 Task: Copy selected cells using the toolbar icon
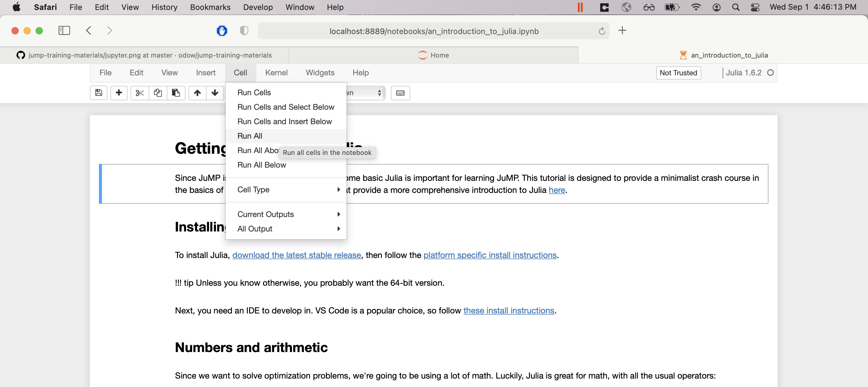(x=158, y=93)
